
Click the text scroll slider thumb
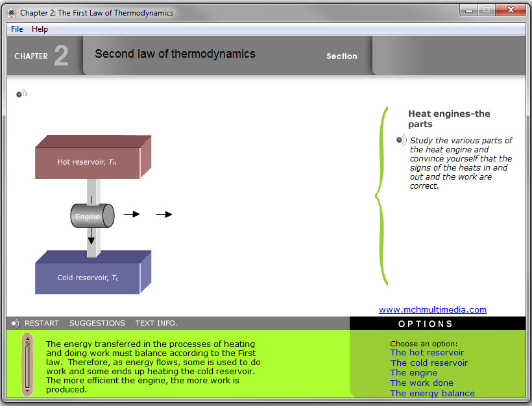pyautogui.click(x=27, y=344)
